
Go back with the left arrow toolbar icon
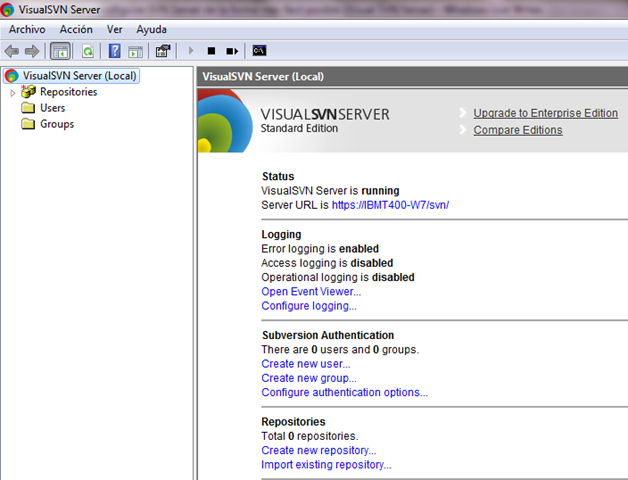12,51
